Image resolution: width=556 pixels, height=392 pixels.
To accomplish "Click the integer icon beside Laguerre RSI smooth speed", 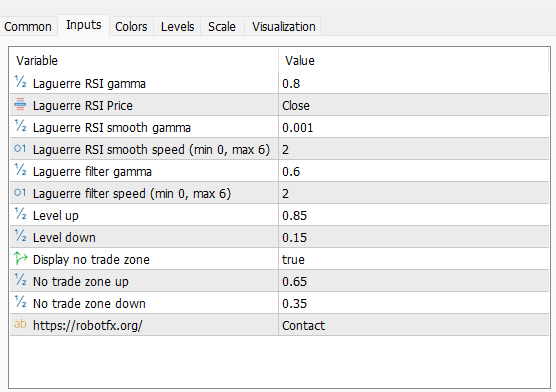I will point(20,148).
